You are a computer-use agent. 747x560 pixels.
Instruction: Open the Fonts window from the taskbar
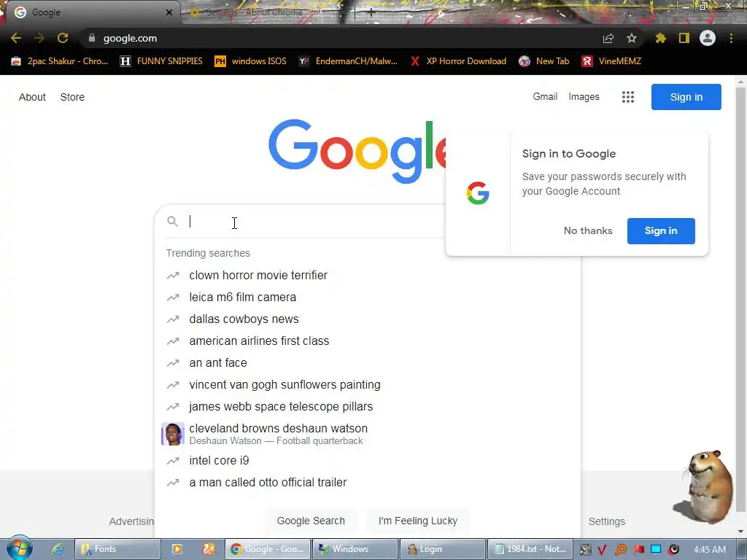click(x=117, y=549)
